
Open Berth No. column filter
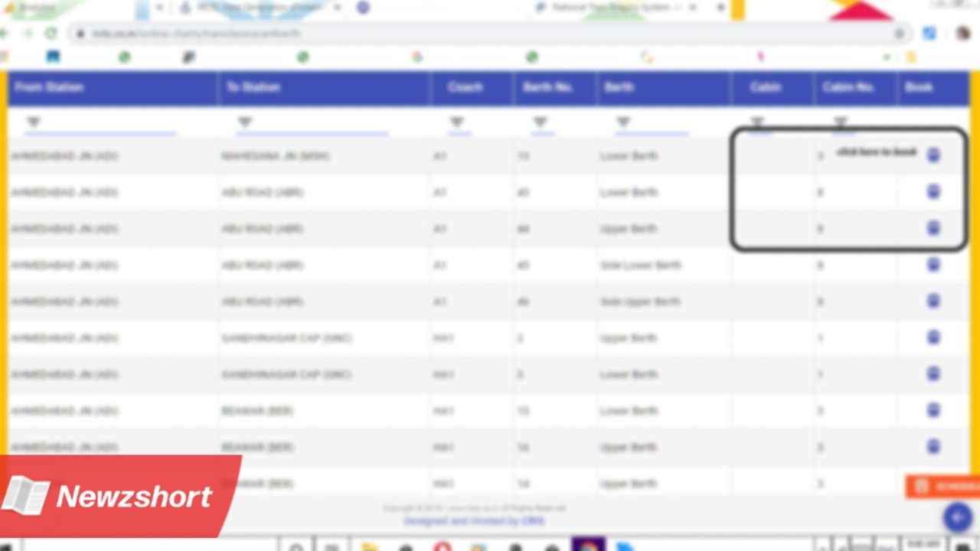coord(541,122)
